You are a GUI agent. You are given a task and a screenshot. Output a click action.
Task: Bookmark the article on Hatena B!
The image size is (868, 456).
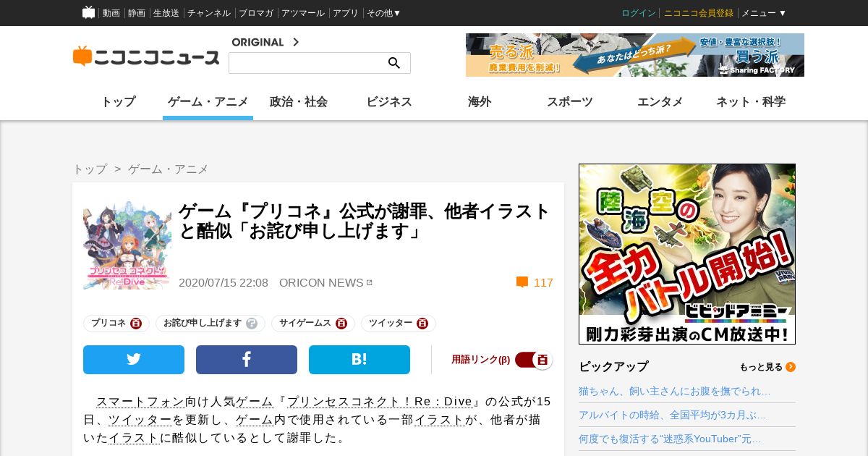[x=359, y=360]
